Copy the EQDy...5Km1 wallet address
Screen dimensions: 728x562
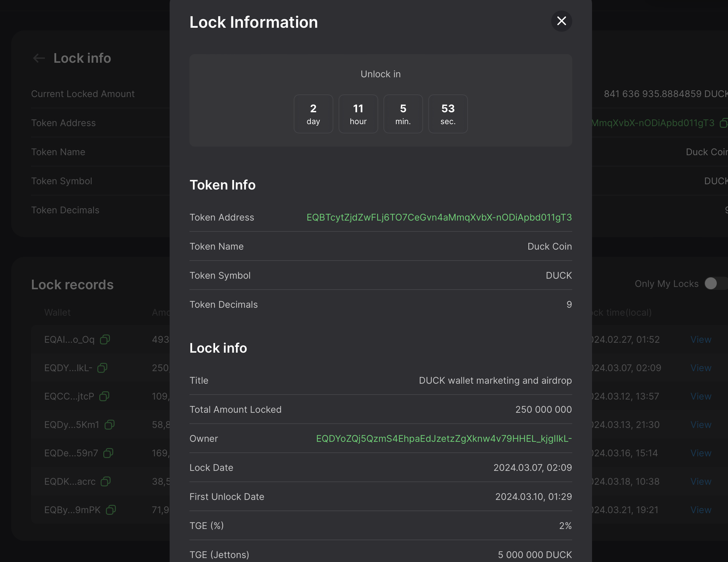pos(109,425)
